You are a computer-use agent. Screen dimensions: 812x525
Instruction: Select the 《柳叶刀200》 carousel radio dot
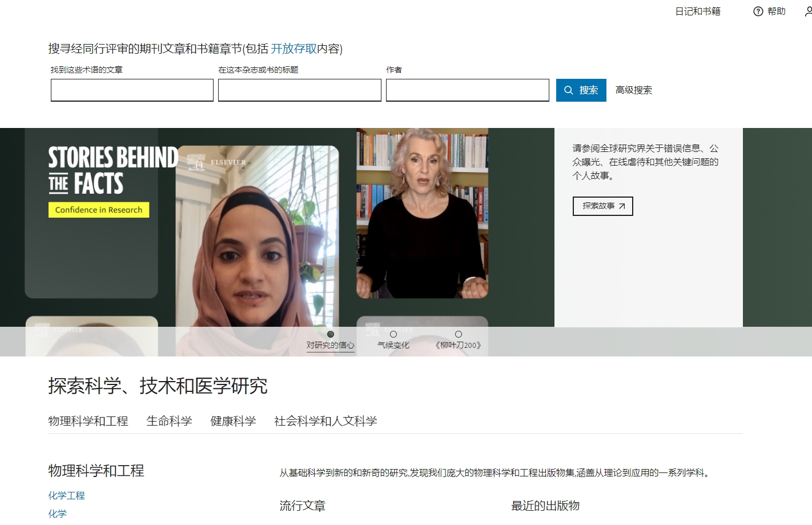(x=459, y=334)
